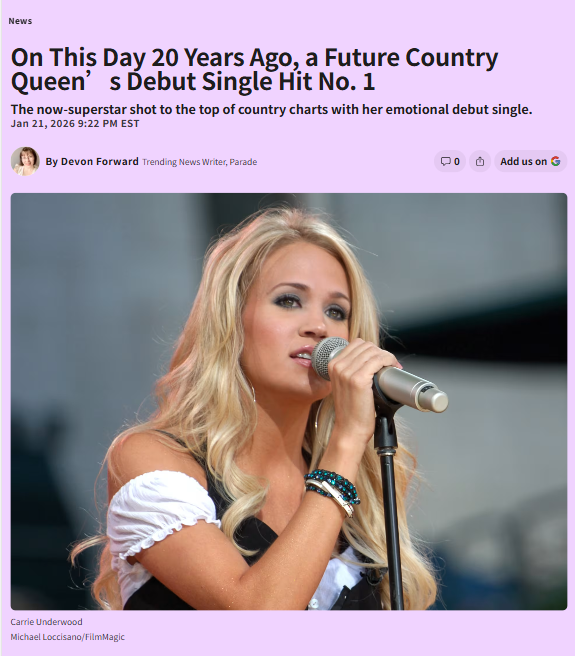
Task: Open Devon Forward's author avatar
Action: (x=25, y=161)
